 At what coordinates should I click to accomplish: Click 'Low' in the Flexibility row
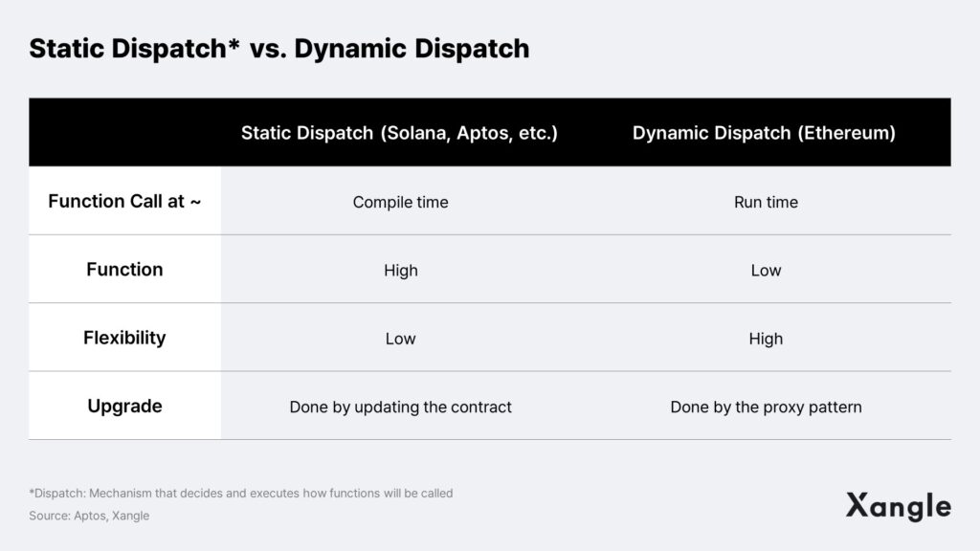click(x=401, y=339)
